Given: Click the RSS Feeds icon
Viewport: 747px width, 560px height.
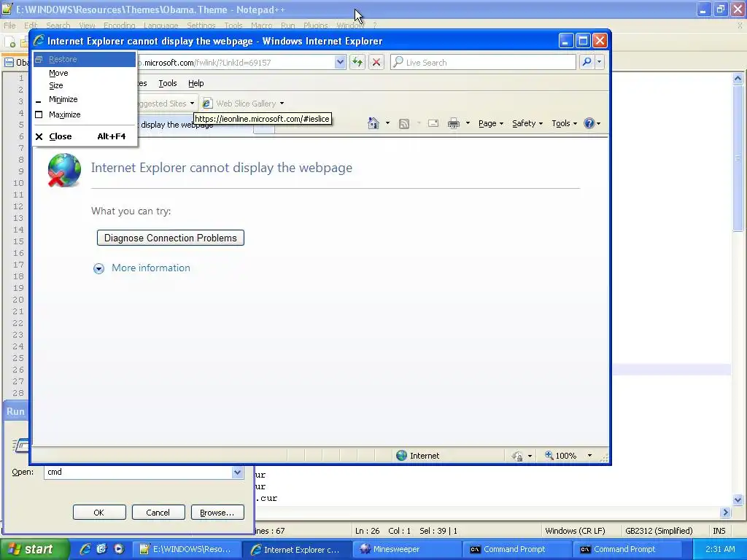Looking at the screenshot, I should click(404, 124).
